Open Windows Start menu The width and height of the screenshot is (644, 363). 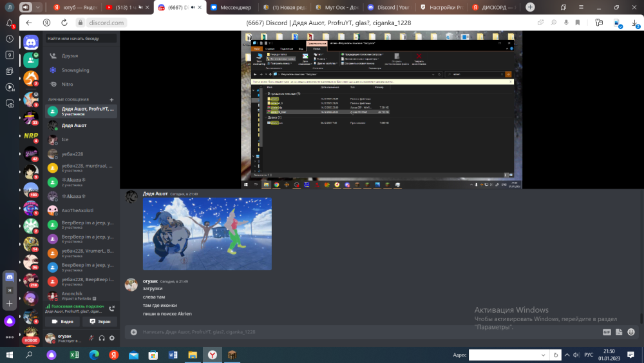10,355
